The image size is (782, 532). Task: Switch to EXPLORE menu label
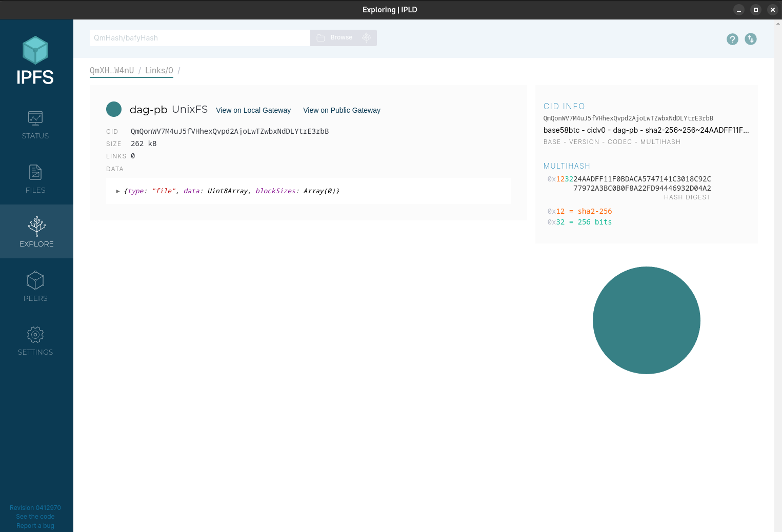(36, 244)
